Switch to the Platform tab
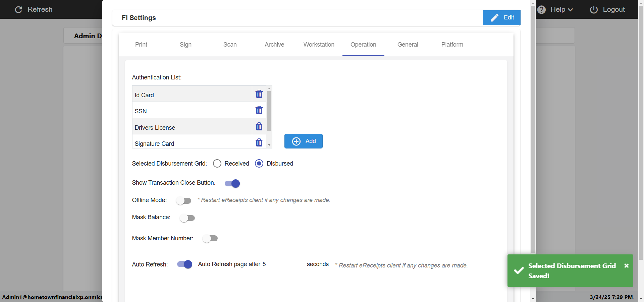 [x=452, y=45]
